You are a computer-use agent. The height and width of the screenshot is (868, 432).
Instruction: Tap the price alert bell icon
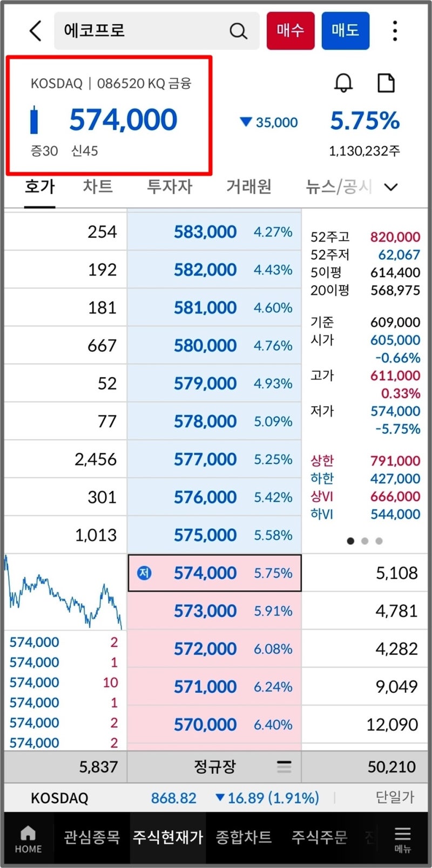click(343, 84)
